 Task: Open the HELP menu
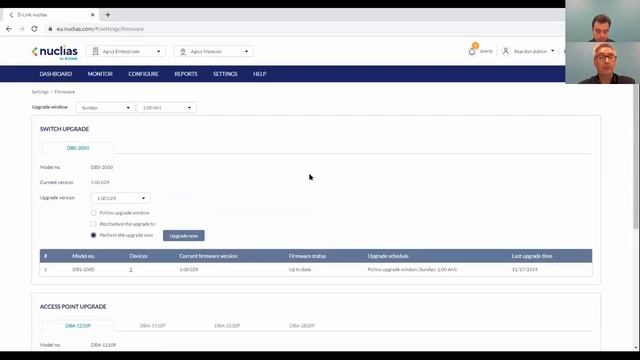(259, 74)
